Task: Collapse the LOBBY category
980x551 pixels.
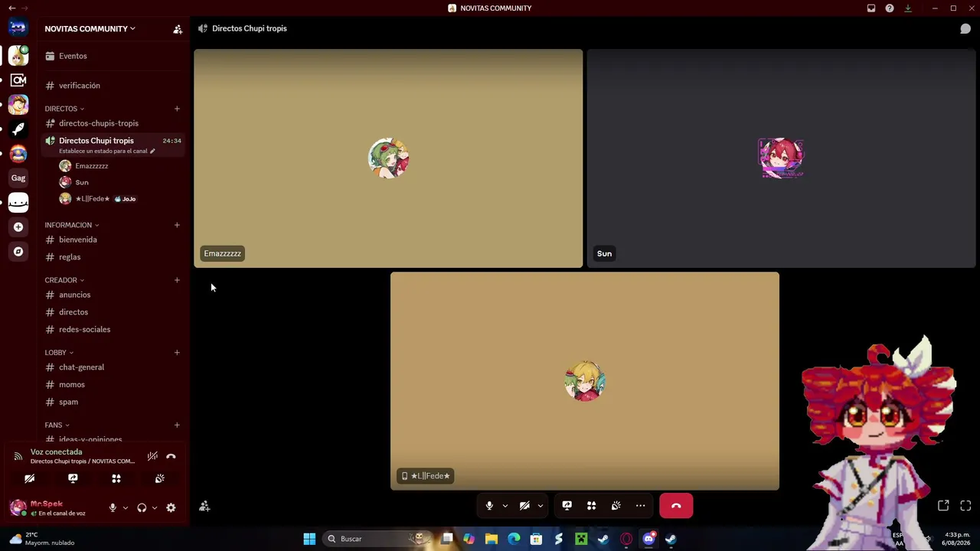Action: (x=59, y=353)
